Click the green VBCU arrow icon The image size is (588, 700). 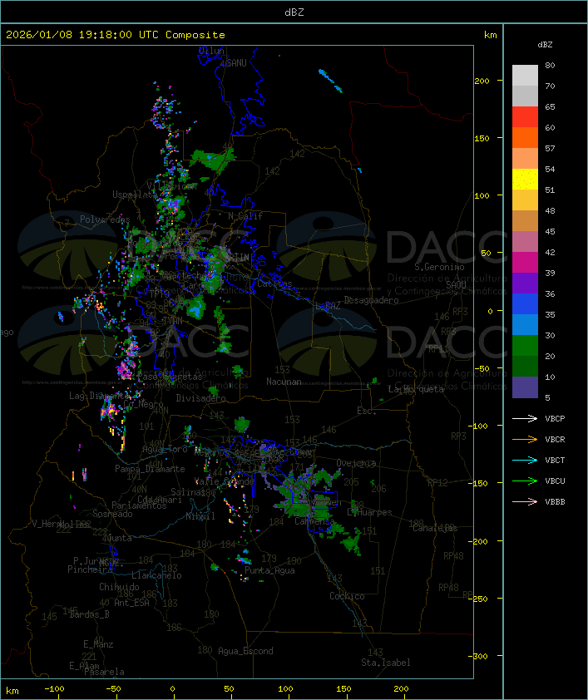[x=526, y=481]
